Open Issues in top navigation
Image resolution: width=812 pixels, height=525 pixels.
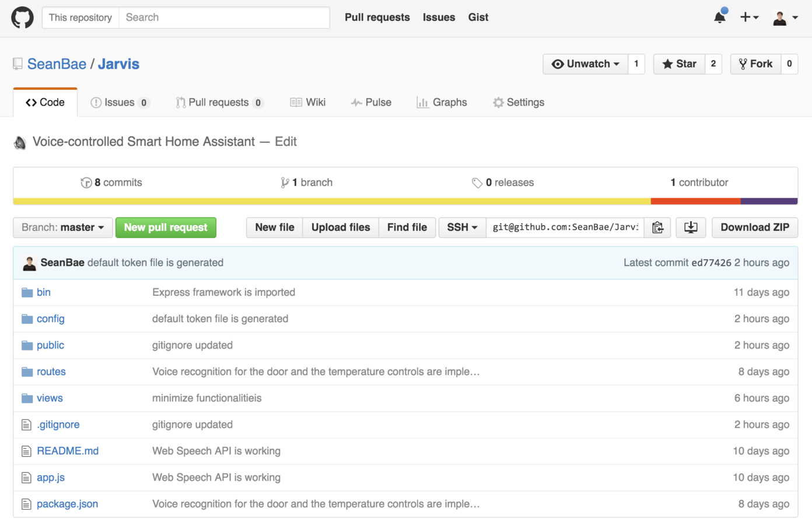coord(439,17)
